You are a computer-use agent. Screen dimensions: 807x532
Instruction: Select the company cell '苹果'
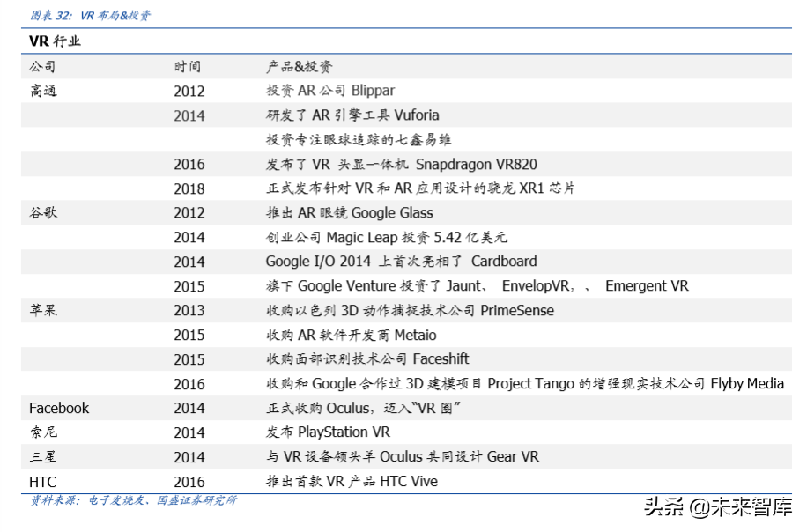click(43, 310)
